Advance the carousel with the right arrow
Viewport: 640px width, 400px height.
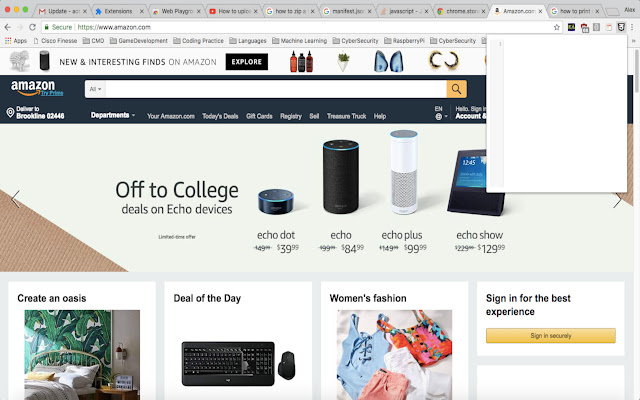pyautogui.click(x=617, y=199)
